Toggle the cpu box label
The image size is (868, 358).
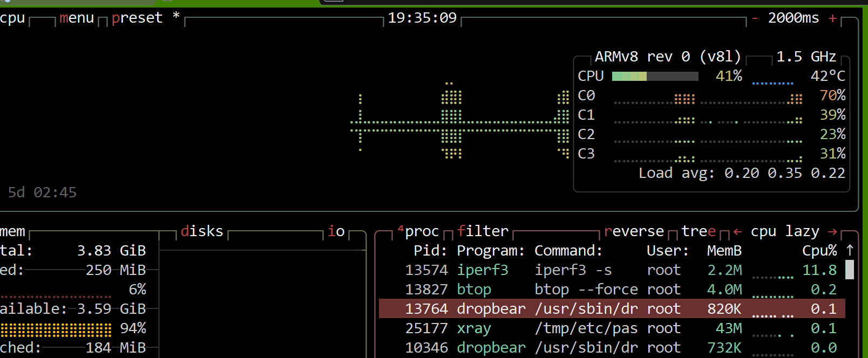coord(12,18)
